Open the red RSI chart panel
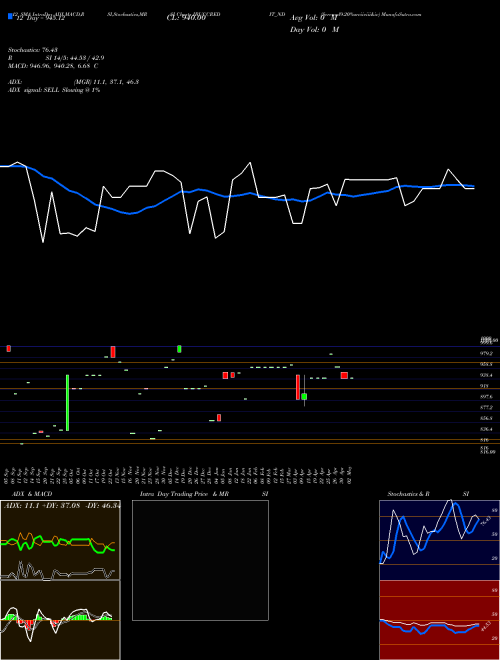This screenshot has height=660, width=500. [439, 620]
